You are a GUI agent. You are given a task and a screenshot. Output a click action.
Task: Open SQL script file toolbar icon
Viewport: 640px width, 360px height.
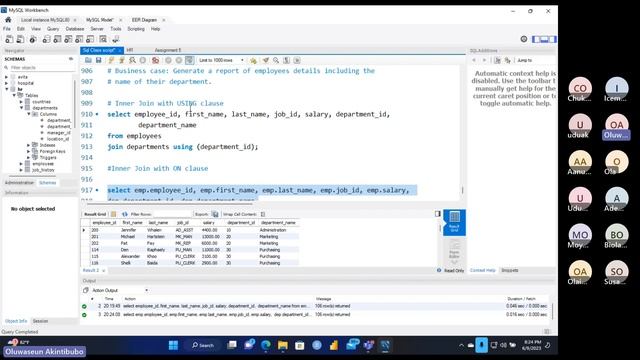[x=20, y=39]
